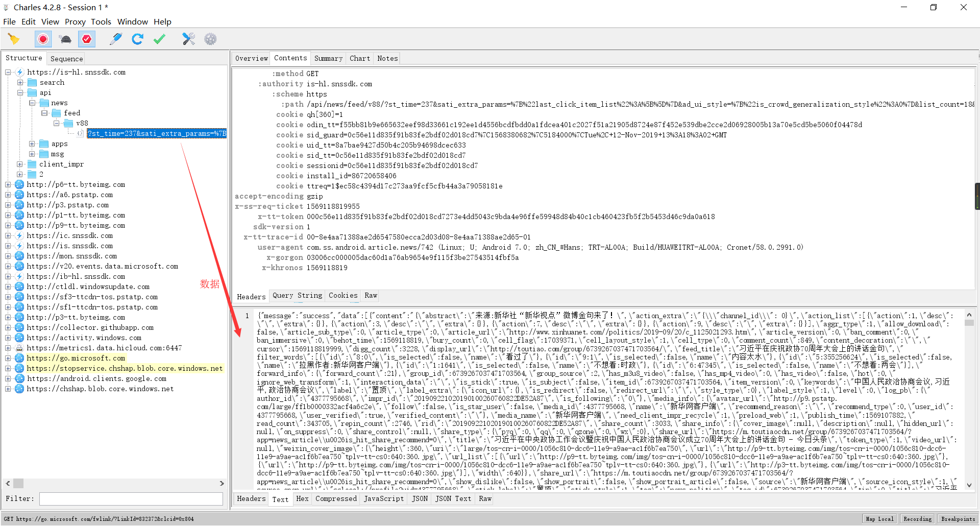Open the Tools wrench icon
Screen dimensions: 980x526
click(188, 39)
